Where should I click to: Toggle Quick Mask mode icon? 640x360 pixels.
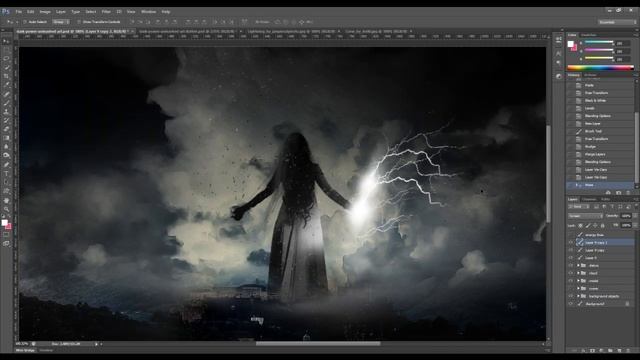click(6, 235)
